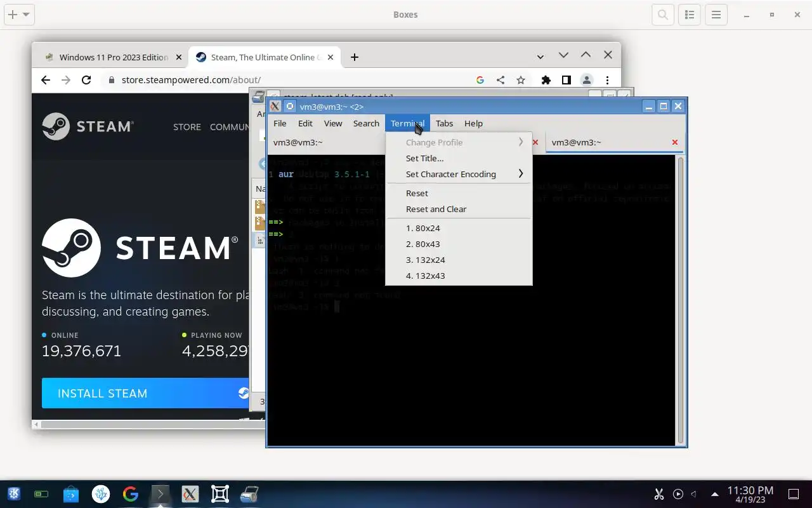The height and width of the screenshot is (508, 812).
Task: Open the terminal Help menu
Action: [x=473, y=123]
